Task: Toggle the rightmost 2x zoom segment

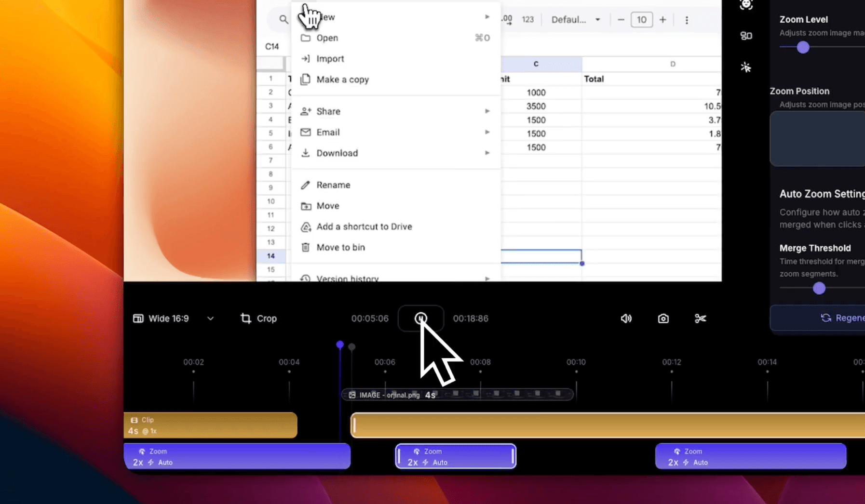Action: 751,456
